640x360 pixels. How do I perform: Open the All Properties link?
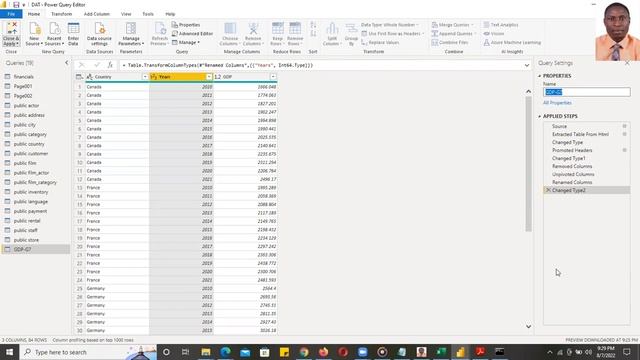[x=557, y=103]
